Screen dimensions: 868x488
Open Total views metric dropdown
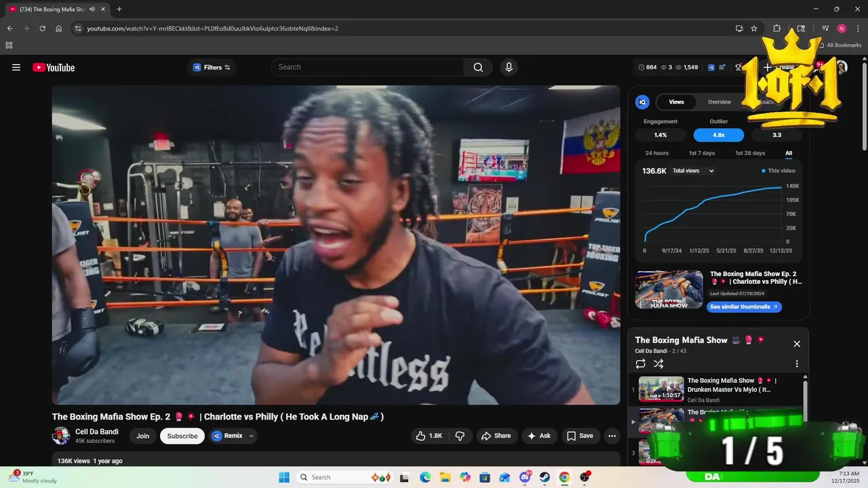pyautogui.click(x=693, y=171)
